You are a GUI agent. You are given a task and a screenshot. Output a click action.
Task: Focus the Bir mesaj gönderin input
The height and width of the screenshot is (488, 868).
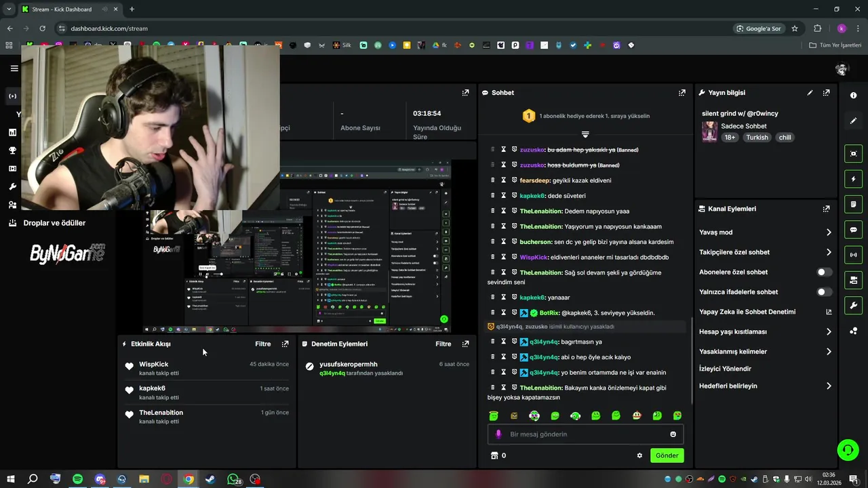tap(585, 434)
